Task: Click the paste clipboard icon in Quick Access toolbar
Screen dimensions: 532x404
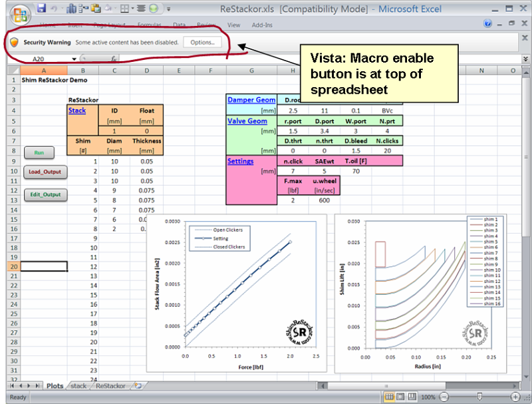Action: [x=96, y=9]
